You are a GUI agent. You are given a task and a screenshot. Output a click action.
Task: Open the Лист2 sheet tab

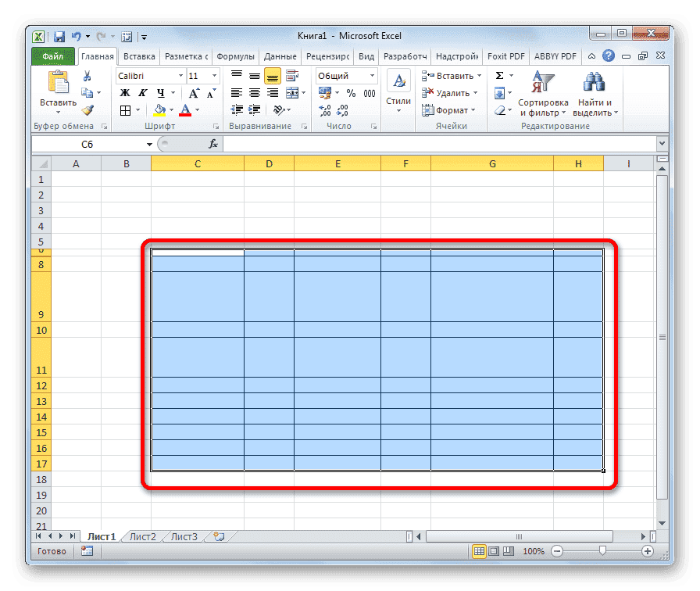point(145,536)
